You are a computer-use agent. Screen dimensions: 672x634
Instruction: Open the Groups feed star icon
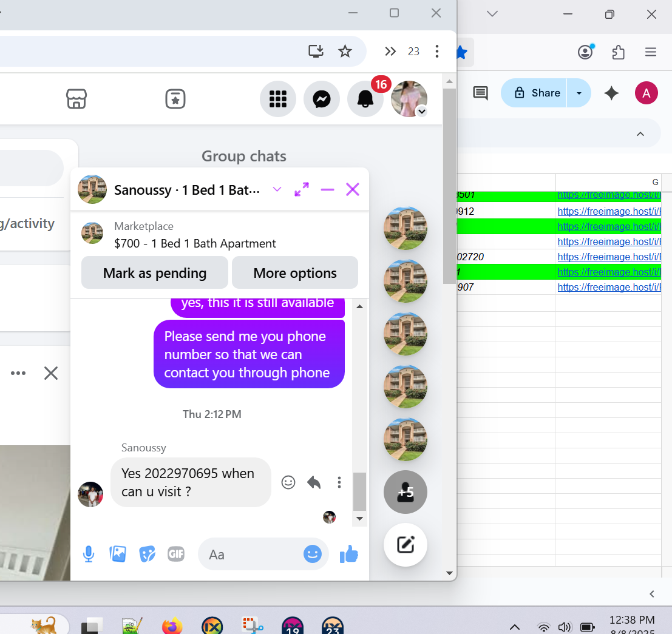pyautogui.click(x=175, y=99)
